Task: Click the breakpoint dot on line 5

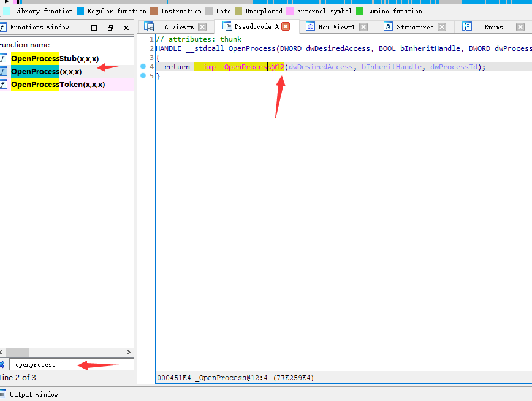Action: [x=143, y=75]
